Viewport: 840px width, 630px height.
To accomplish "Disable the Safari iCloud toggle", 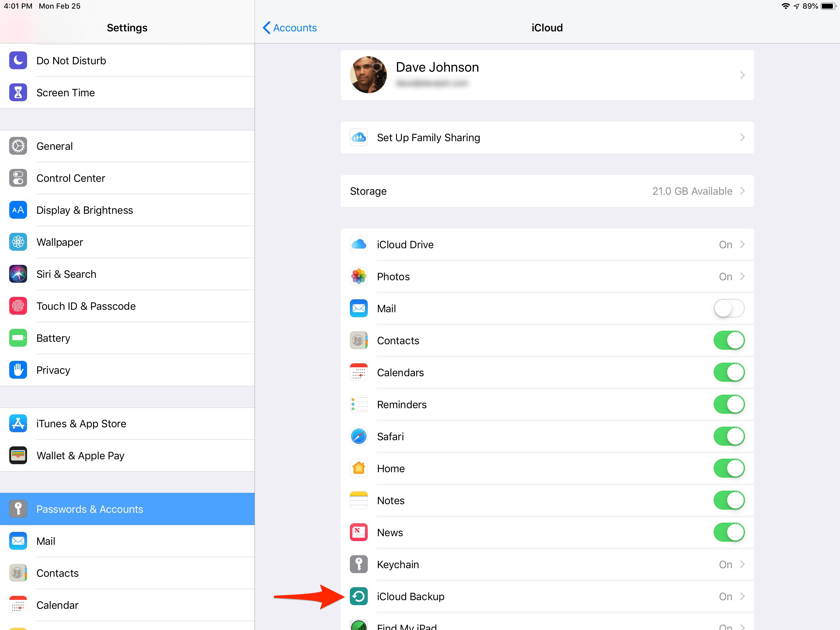I will 729,436.
